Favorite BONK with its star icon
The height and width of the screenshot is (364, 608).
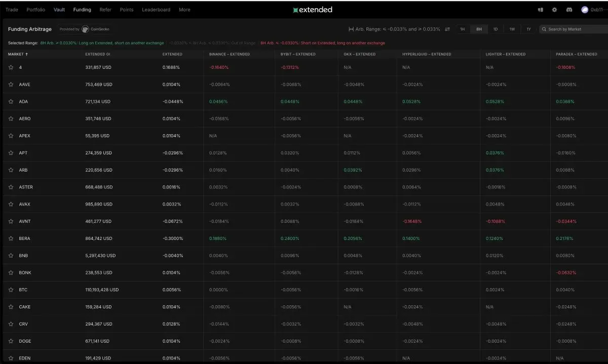11,272
